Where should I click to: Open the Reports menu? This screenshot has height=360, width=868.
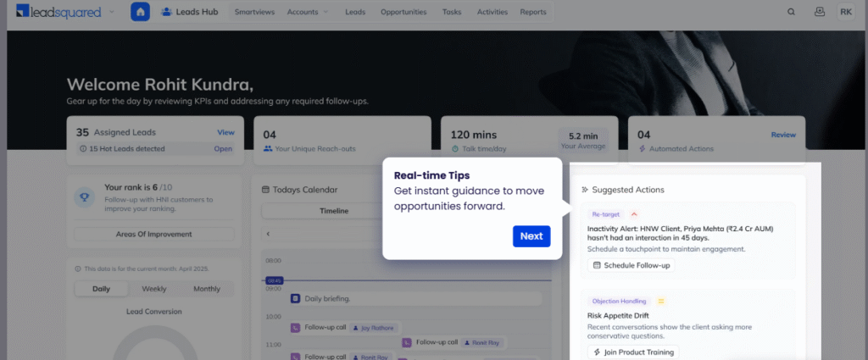(x=533, y=12)
